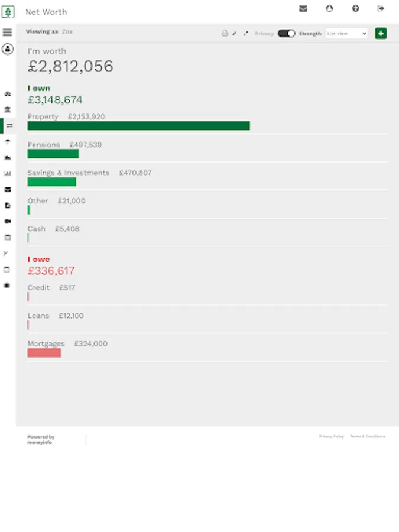Open the hamburger menu in the sidebar
This screenshot has width=399, height=532.
pos(7,33)
